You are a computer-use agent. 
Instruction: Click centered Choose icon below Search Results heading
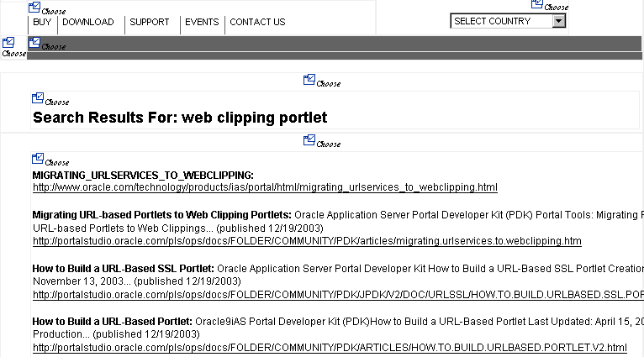coord(309,140)
